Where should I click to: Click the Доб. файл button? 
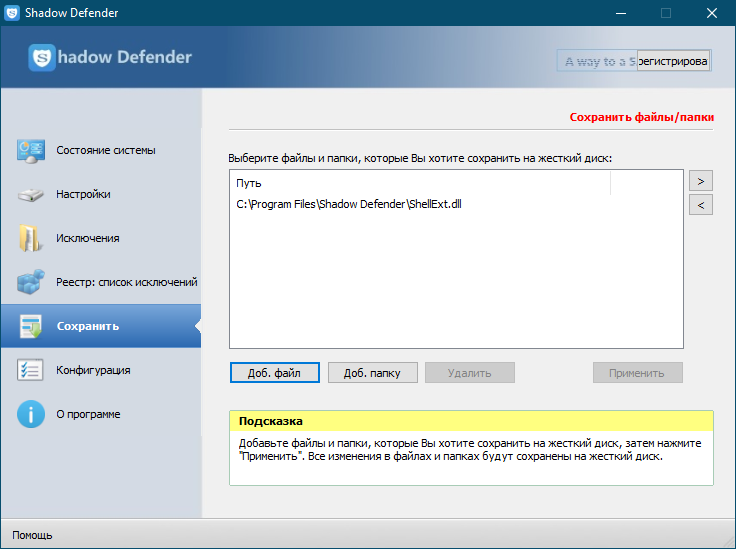click(x=275, y=373)
